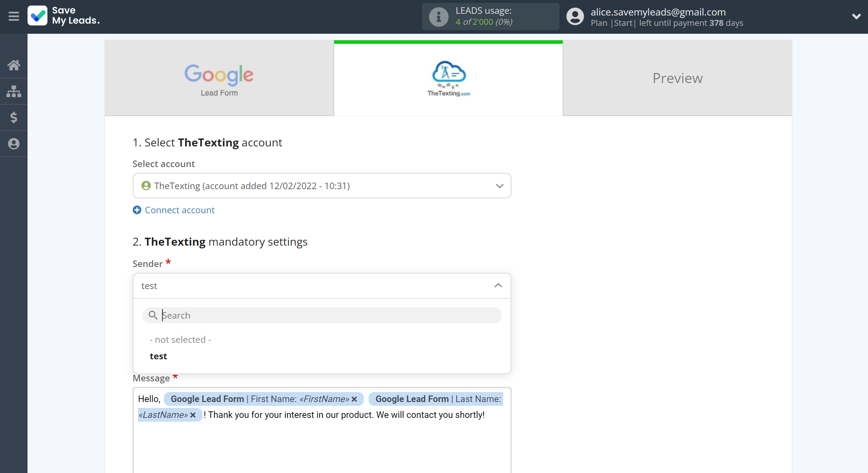Click the billing/dollar icon in sidebar

tap(14, 117)
